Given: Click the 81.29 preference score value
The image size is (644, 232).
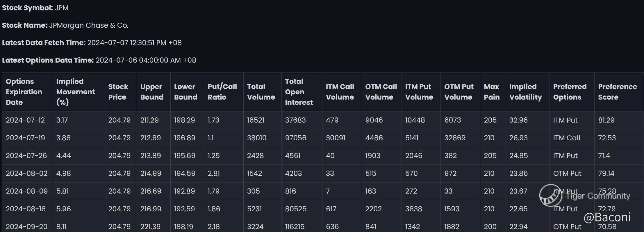Looking at the screenshot, I should [x=606, y=120].
